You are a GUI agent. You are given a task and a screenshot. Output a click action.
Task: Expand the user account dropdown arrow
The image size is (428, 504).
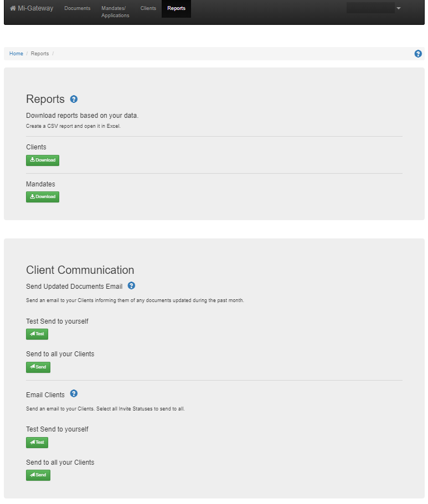coord(398,8)
